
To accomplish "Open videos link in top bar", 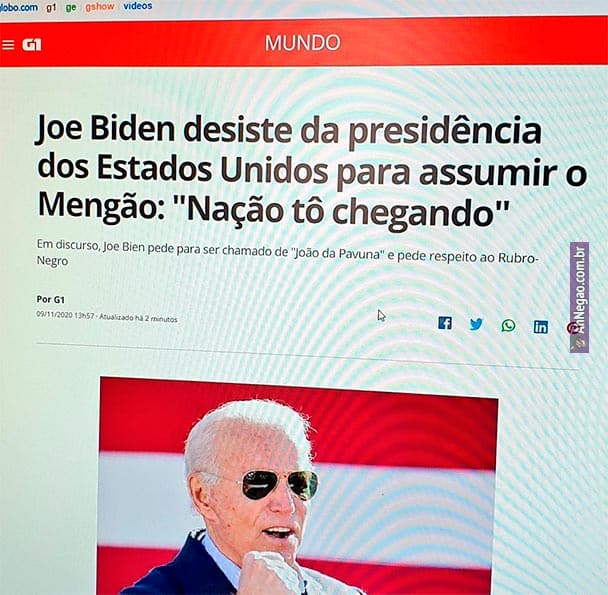I will coord(138,6).
